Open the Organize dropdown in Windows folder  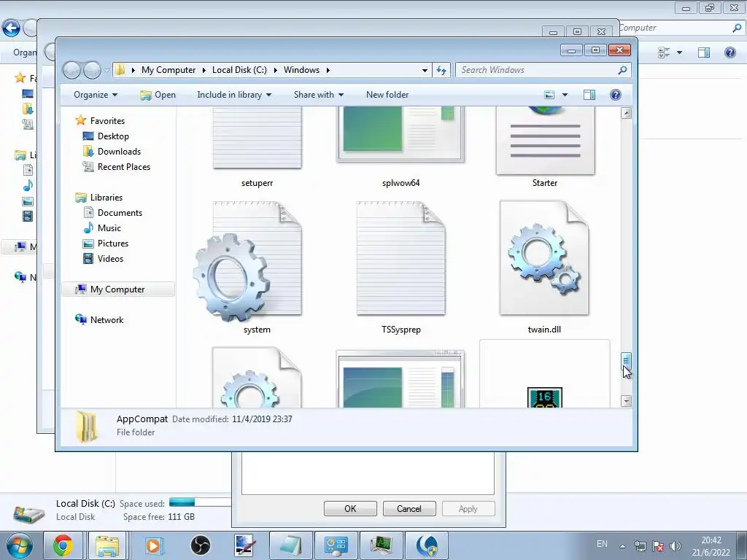pos(96,95)
